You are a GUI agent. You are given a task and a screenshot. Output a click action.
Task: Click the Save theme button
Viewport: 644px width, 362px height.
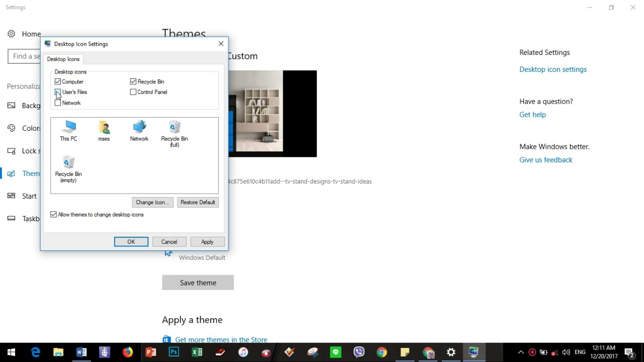(198, 283)
